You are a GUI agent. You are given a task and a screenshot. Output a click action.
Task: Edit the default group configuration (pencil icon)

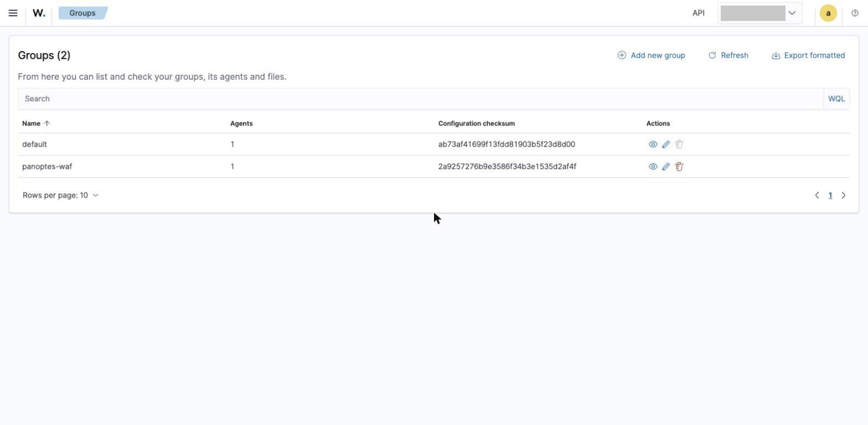pos(666,144)
